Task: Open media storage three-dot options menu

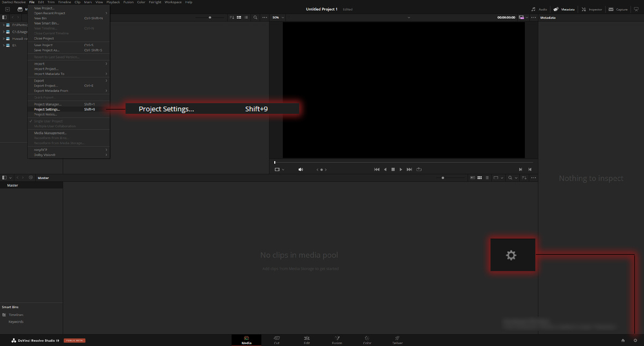Action: click(x=264, y=18)
